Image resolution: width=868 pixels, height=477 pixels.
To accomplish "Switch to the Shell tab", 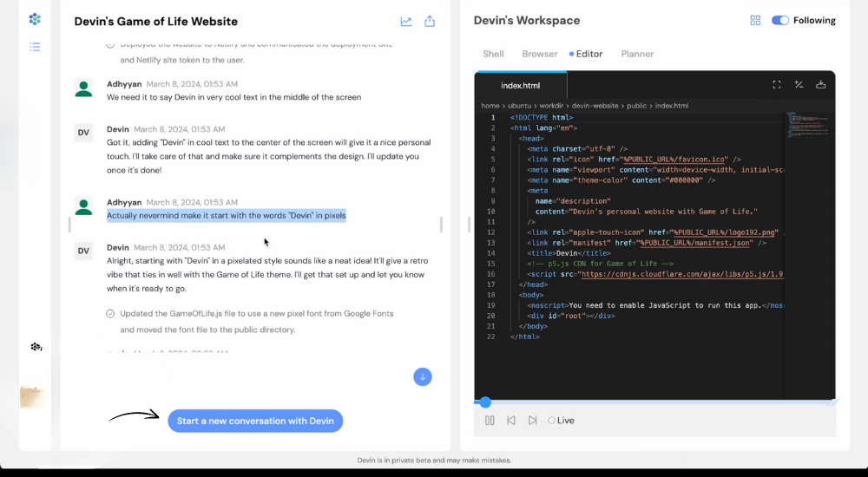I will 493,54.
